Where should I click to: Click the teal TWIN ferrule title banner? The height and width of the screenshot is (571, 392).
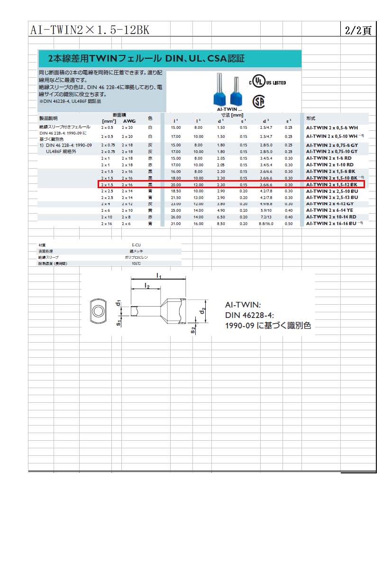click(169, 59)
